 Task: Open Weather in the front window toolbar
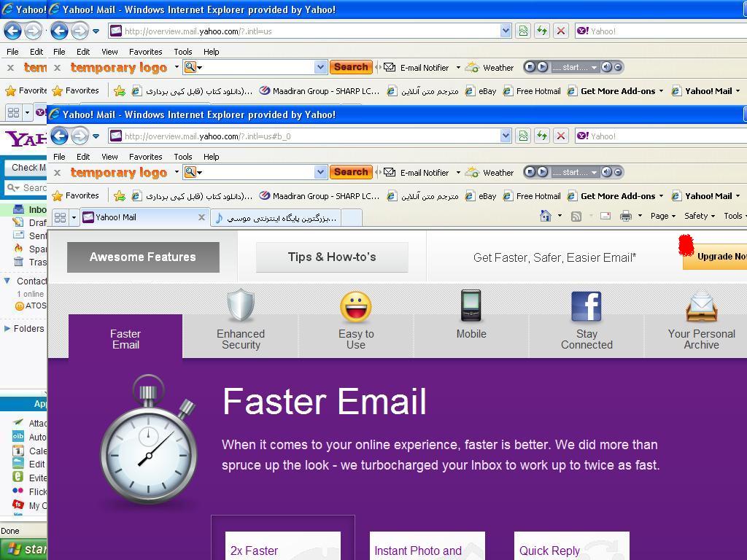coord(489,172)
